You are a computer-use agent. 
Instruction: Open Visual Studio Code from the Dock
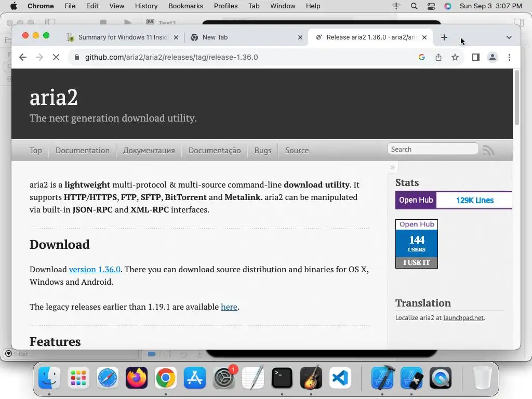coord(340,378)
